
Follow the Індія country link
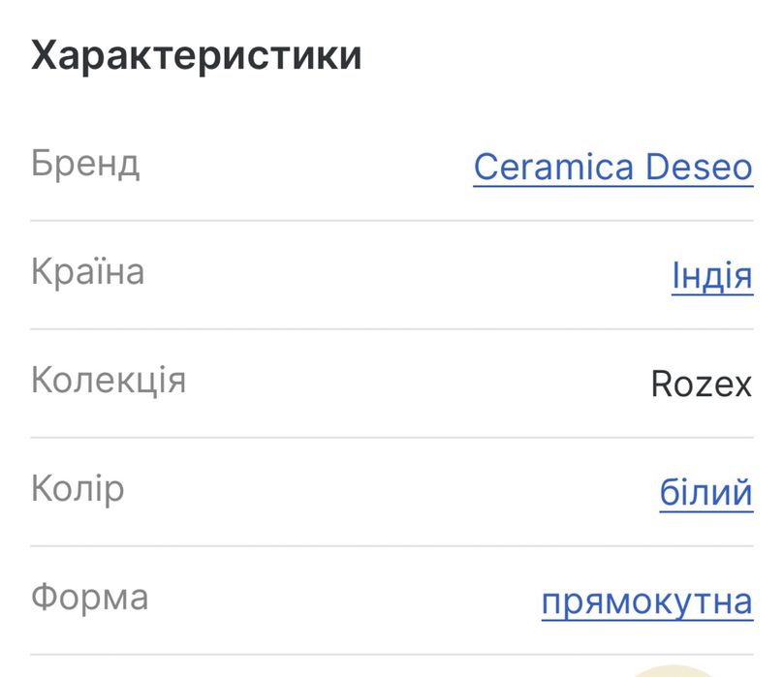pyautogui.click(x=711, y=276)
